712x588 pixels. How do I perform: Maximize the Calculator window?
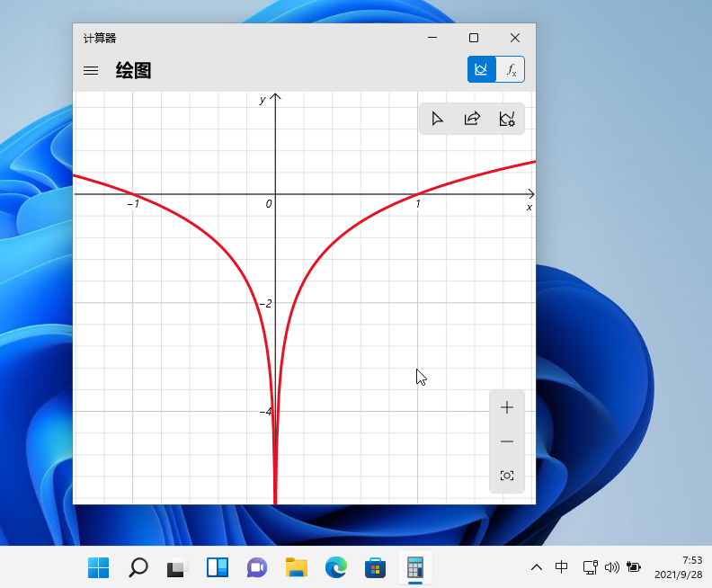click(474, 38)
